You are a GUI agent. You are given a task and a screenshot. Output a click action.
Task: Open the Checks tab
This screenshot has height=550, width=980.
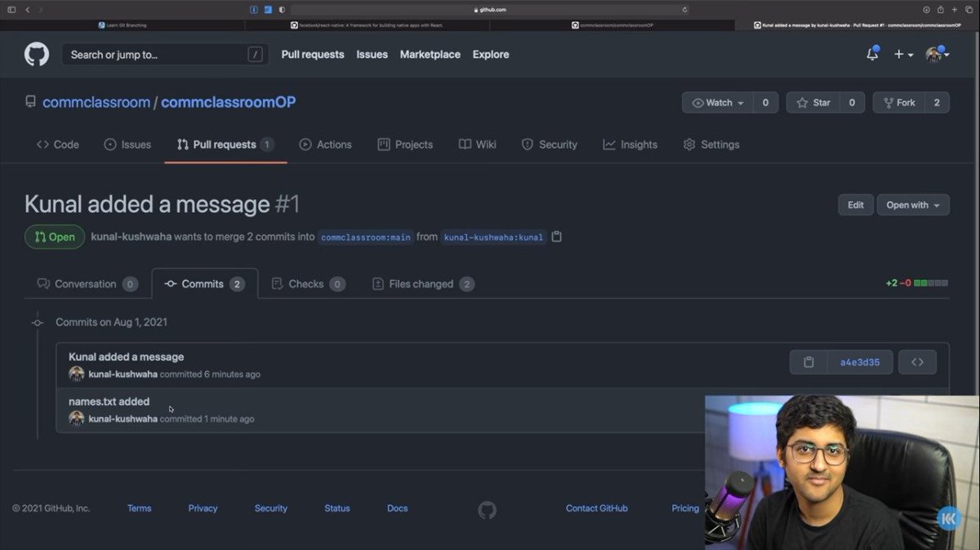coord(308,284)
